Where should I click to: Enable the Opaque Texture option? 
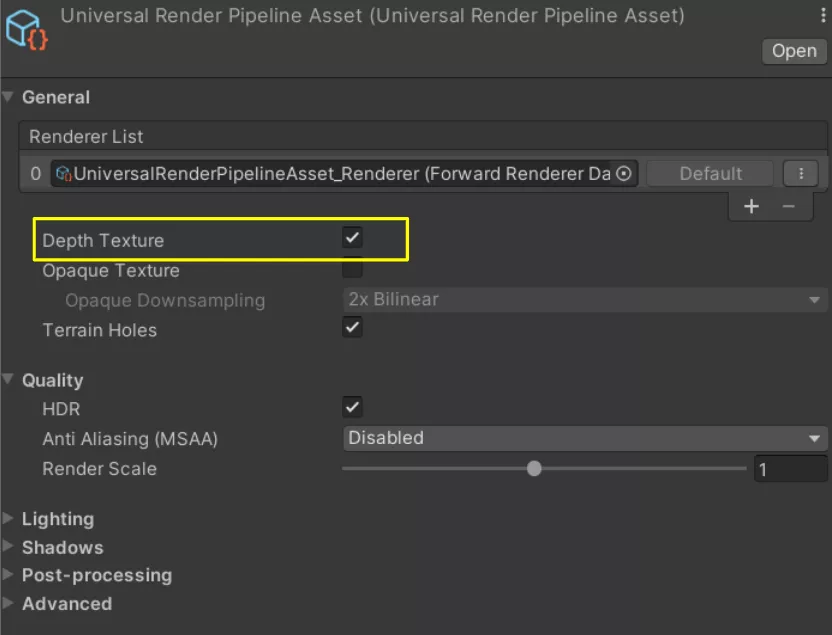coord(352,270)
